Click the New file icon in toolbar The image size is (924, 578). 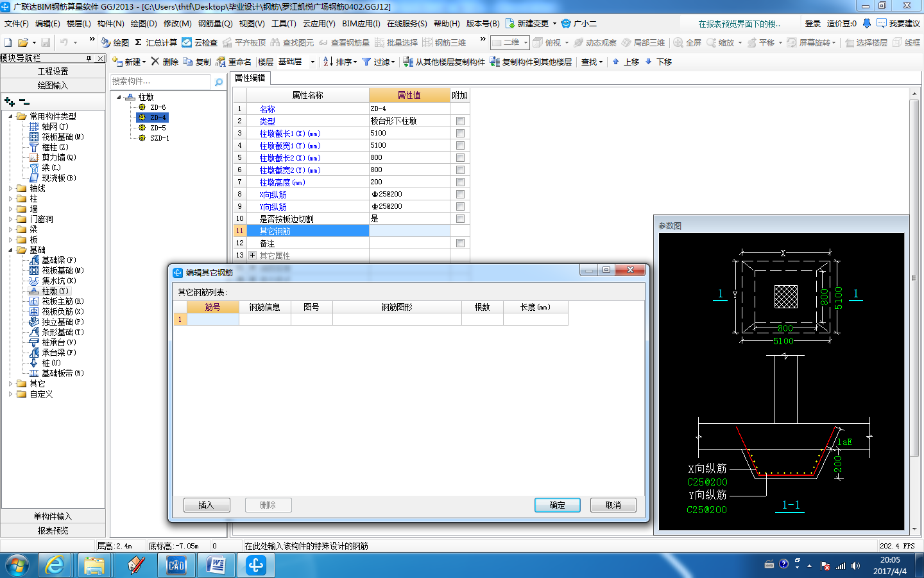click(8, 42)
